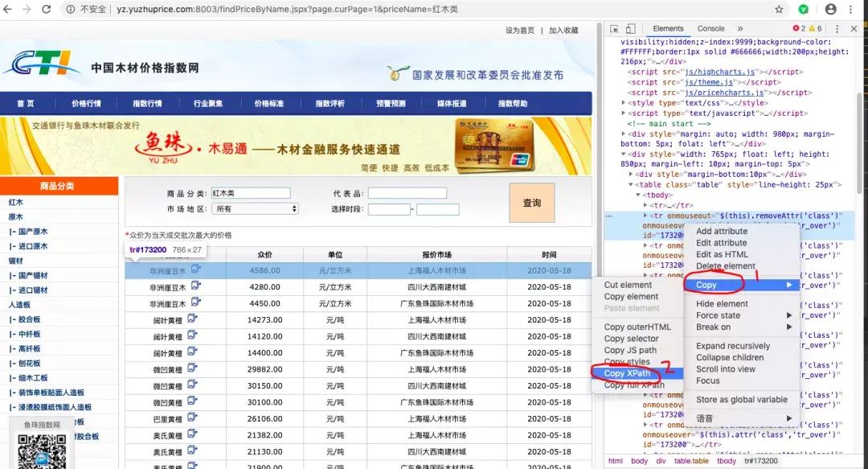
Task: Click the edit icon in 30150.00 row
Action: click(192, 385)
